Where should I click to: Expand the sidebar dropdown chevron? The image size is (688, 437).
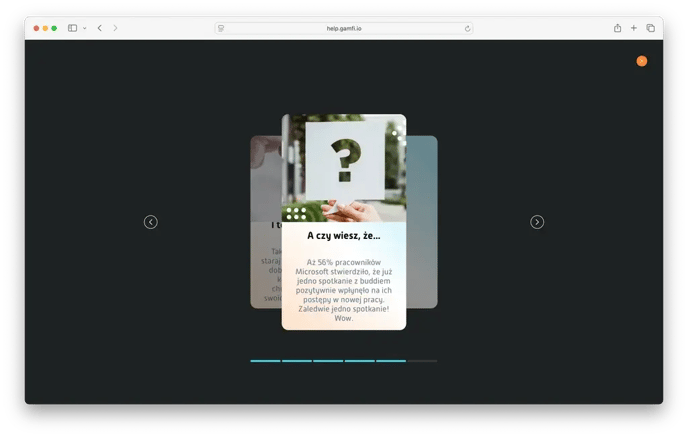(x=84, y=28)
